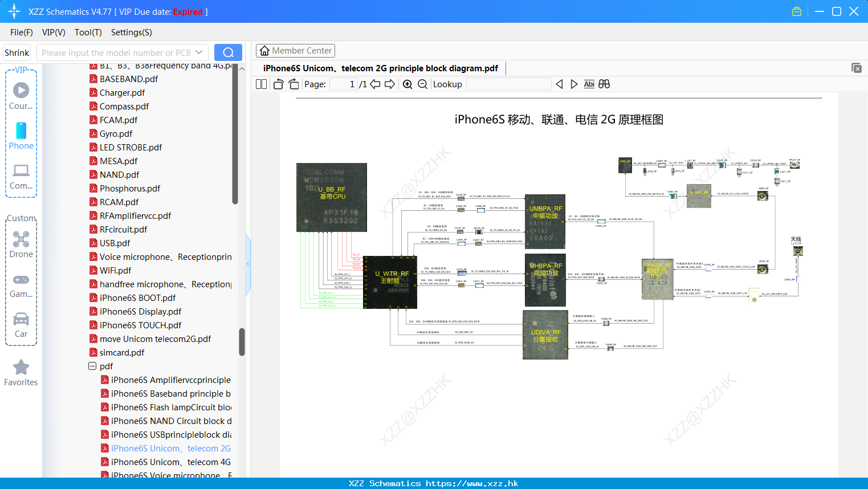Rotate page clockwise
Screen dimensions: 868x489
pyautogui.click(x=294, y=84)
